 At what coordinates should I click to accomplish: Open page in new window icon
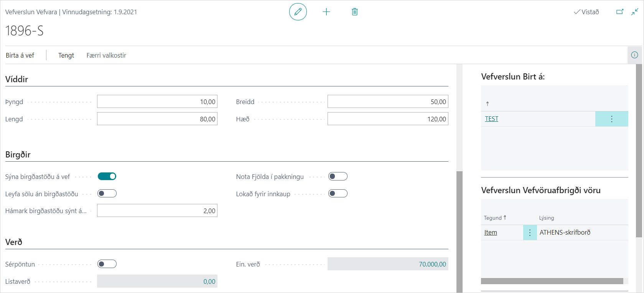pos(620,12)
